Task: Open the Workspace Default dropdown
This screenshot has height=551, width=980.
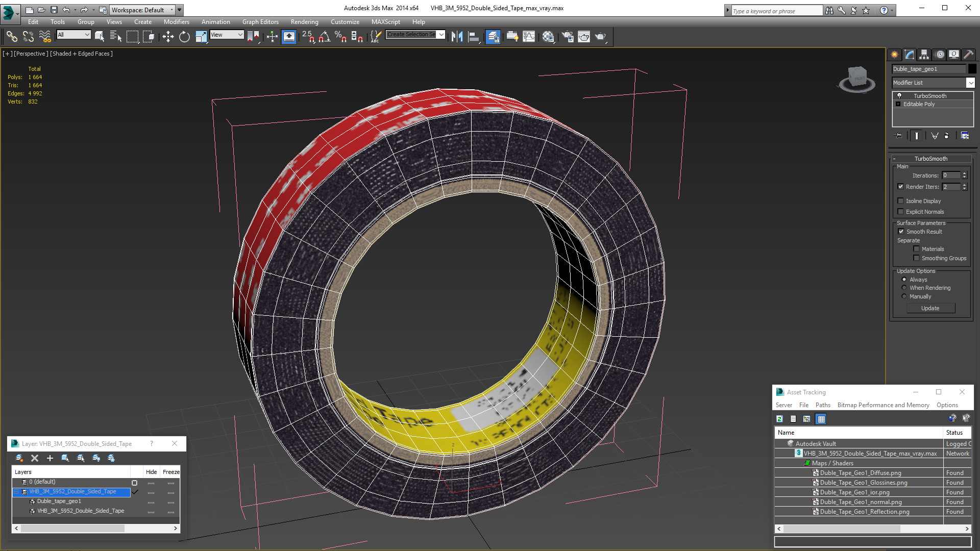Action: [143, 10]
